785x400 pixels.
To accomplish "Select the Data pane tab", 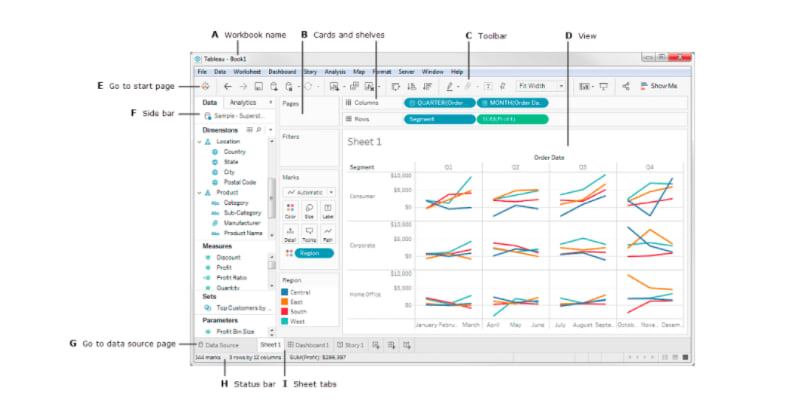I will tap(209, 103).
